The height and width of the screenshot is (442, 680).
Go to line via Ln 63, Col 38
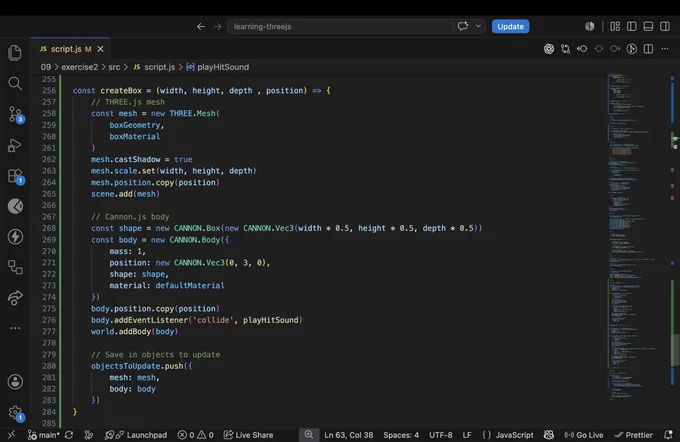tap(349, 435)
